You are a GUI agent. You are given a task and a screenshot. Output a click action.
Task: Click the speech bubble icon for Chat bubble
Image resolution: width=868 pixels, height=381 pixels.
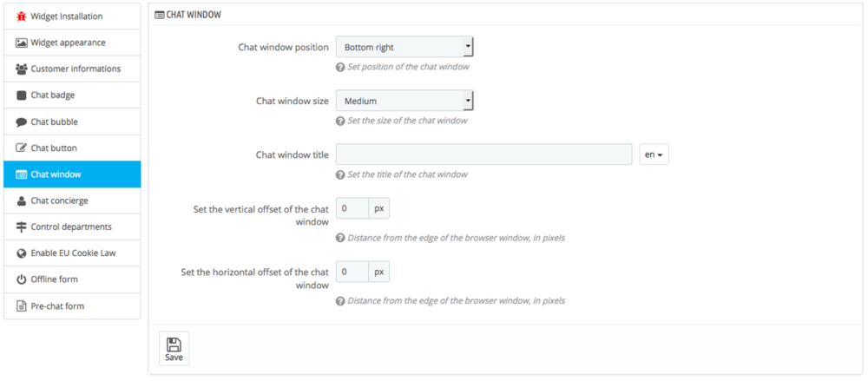click(22, 122)
